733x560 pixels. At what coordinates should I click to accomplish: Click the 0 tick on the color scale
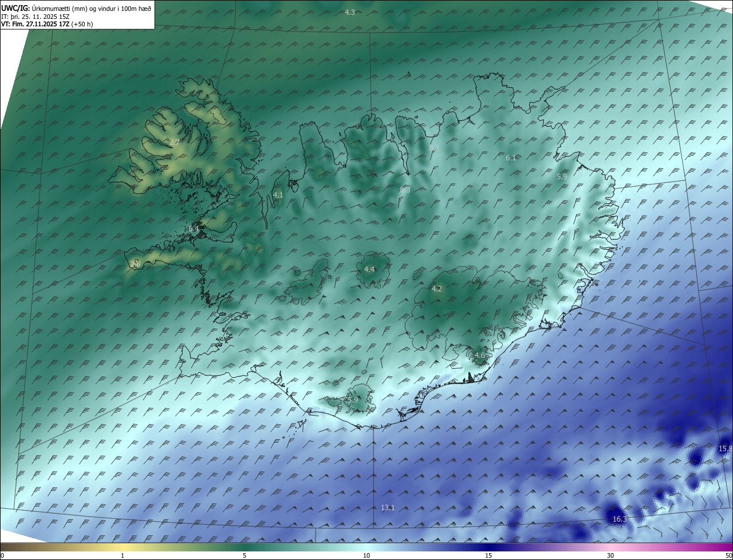tap(2, 555)
